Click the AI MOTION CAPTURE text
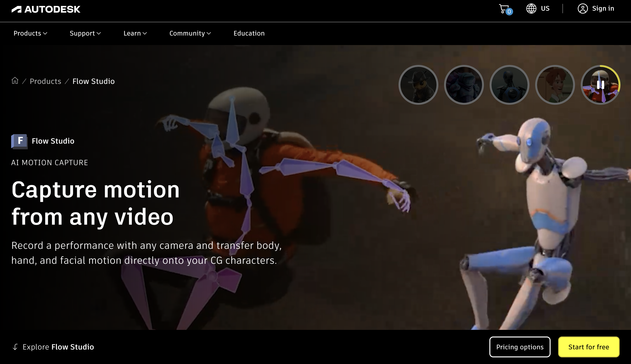Viewport: 631px width, 364px height. [50, 163]
